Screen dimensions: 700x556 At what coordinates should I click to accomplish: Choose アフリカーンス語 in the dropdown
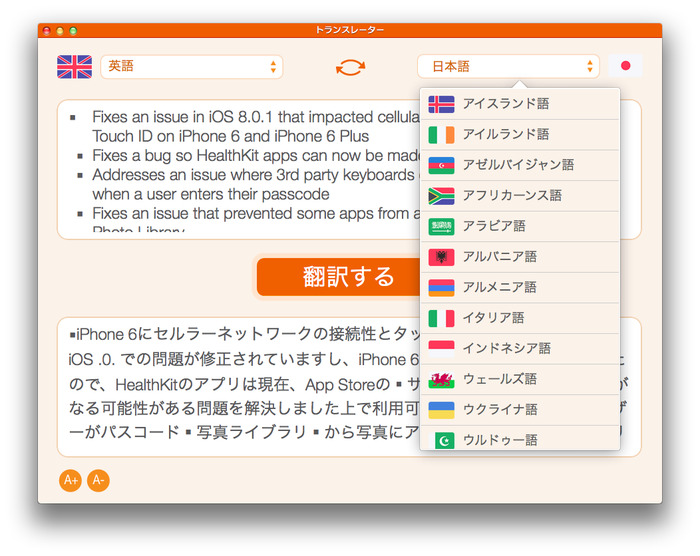520,196
